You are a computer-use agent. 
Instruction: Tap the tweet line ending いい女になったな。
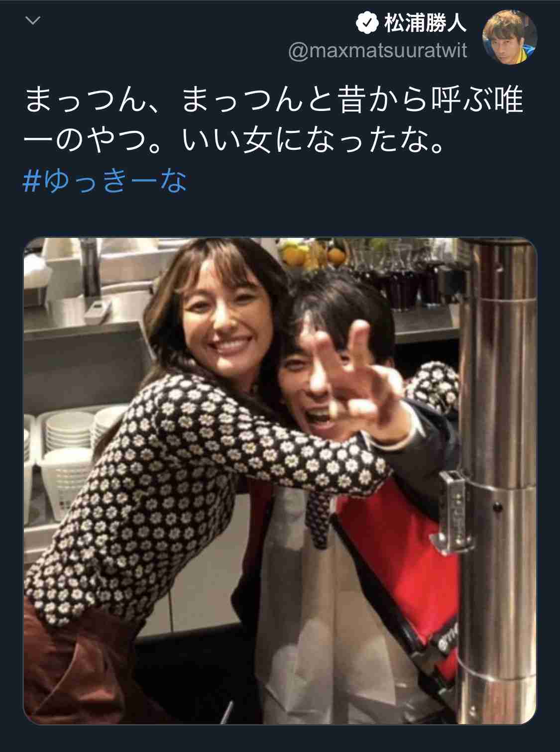click(234, 141)
